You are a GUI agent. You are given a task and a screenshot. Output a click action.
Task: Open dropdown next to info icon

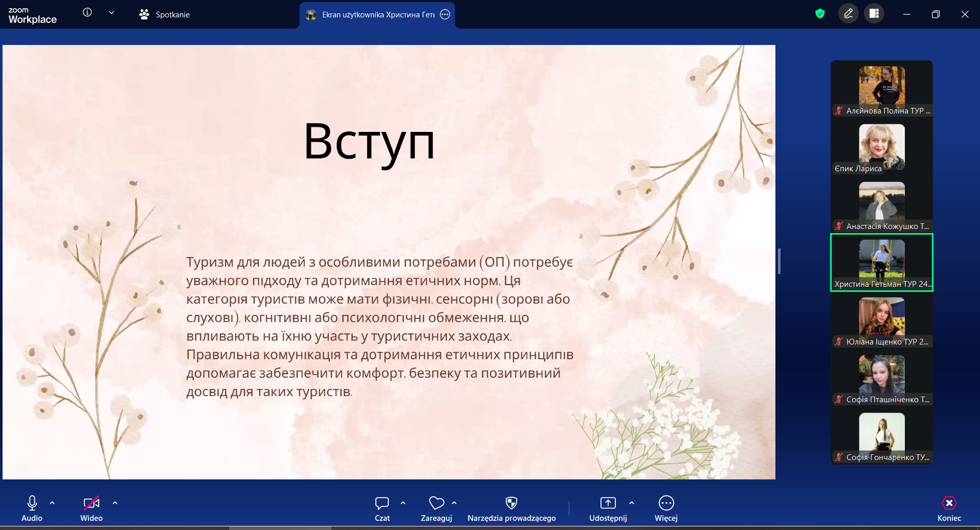tap(112, 13)
